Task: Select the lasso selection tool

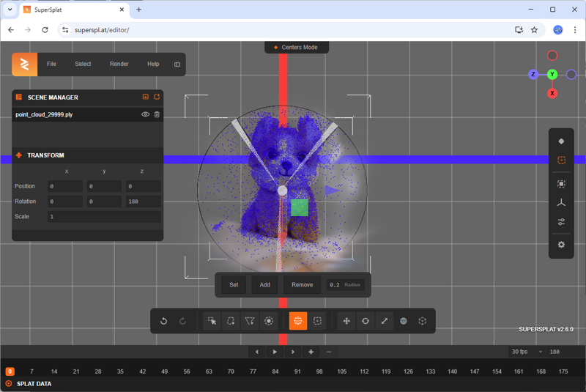Action: (x=231, y=321)
